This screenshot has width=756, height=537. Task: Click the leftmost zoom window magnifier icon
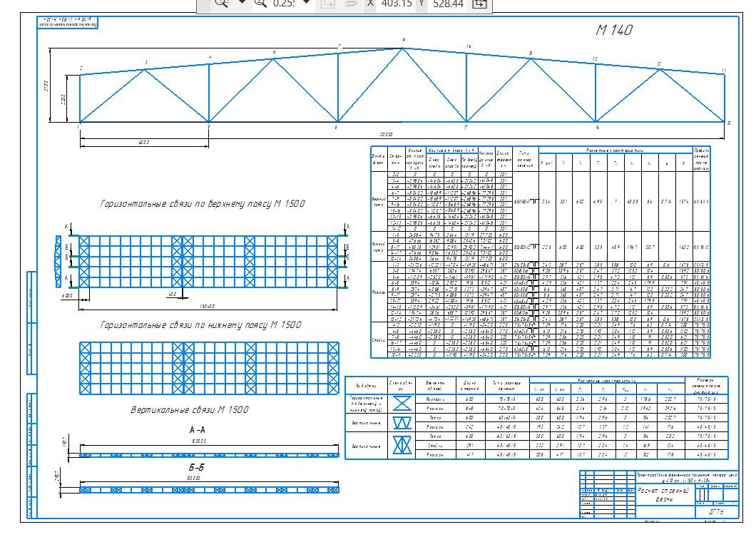222,4
